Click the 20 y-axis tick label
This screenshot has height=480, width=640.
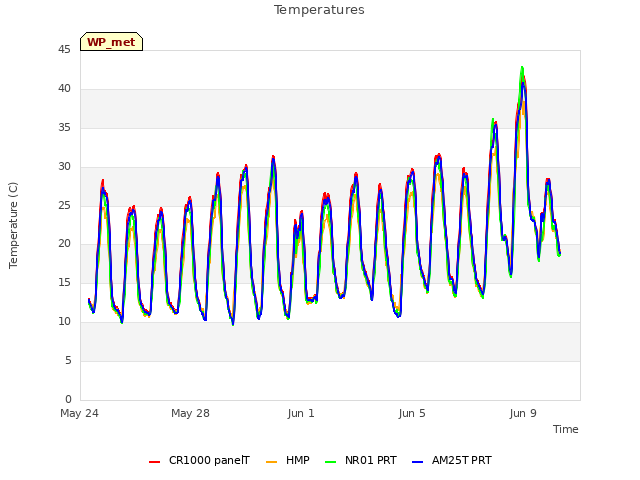(x=64, y=244)
